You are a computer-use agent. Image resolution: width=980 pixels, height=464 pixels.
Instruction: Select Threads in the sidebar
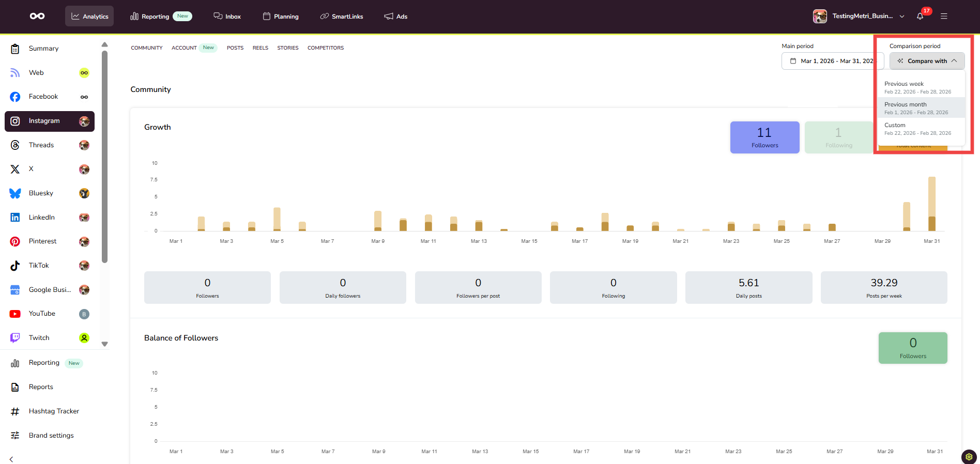coord(50,145)
